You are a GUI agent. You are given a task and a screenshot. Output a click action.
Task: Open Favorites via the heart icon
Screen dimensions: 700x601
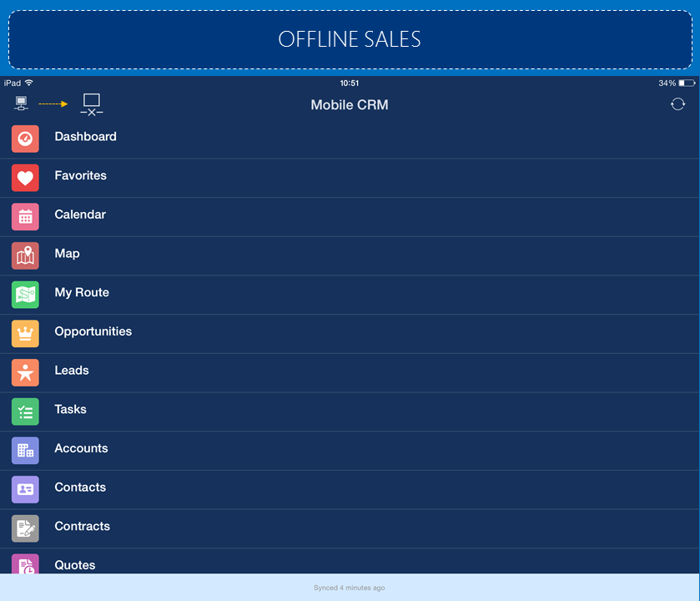coord(25,178)
